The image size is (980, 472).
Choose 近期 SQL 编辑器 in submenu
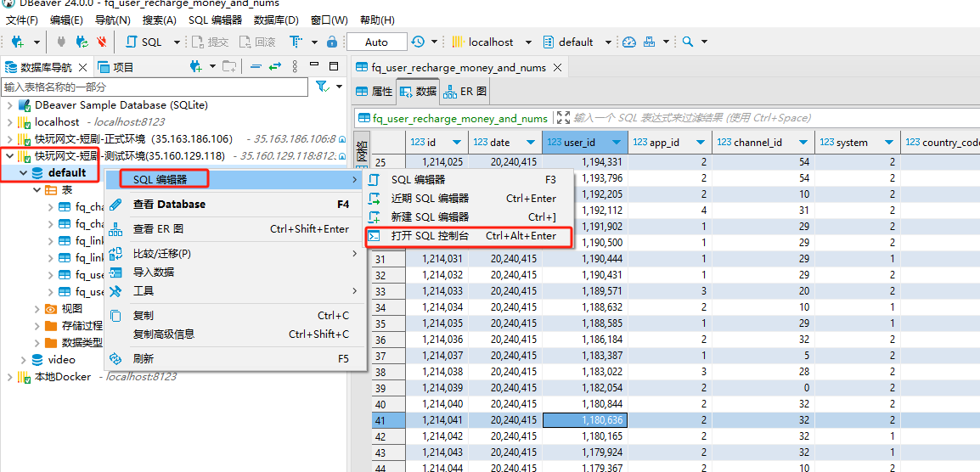pos(468,198)
